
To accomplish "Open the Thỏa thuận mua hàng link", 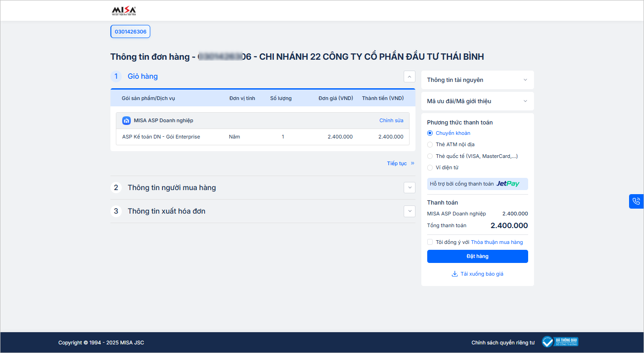I will pyautogui.click(x=497, y=242).
